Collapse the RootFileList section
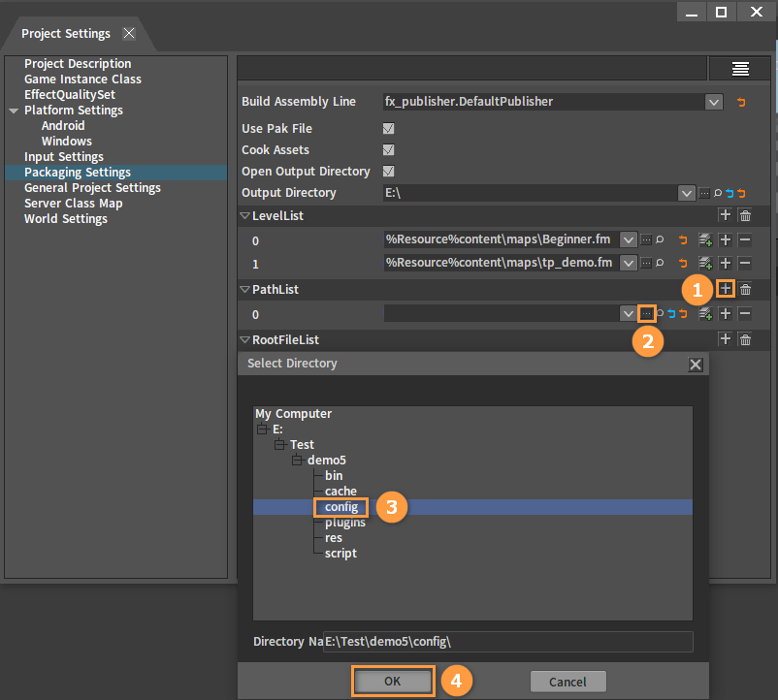Image resolution: width=778 pixels, height=700 pixels. click(244, 339)
